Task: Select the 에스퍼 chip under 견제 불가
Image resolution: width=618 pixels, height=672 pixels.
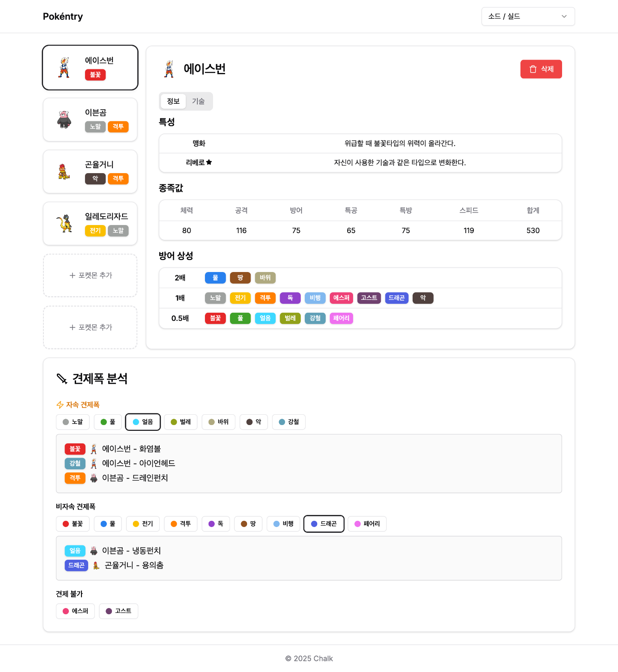Action: click(75, 611)
